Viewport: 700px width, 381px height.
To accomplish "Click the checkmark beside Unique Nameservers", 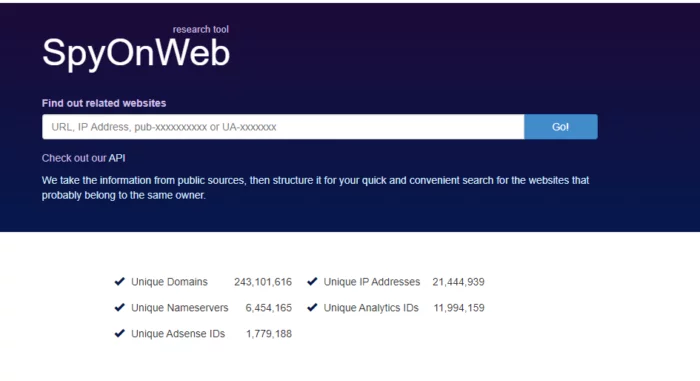I will (120, 307).
